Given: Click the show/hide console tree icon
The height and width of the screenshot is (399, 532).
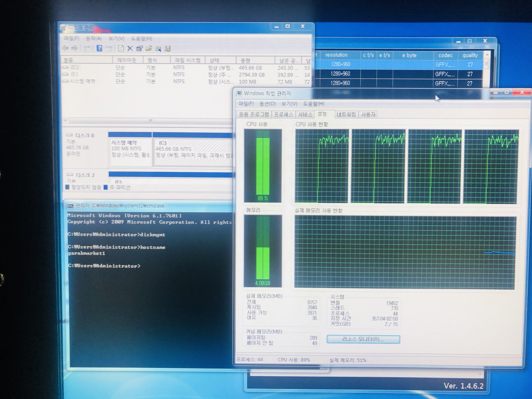Looking at the screenshot, I should pos(87,49).
